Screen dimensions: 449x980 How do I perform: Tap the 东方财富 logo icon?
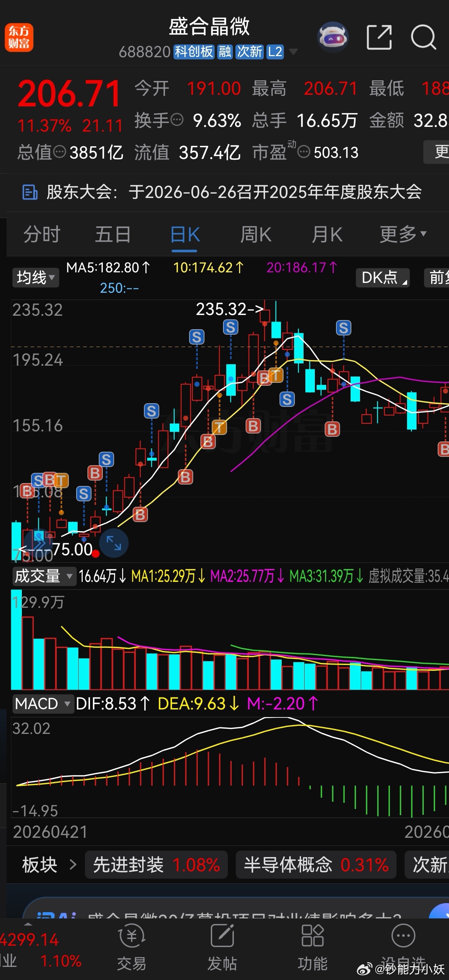(x=19, y=38)
